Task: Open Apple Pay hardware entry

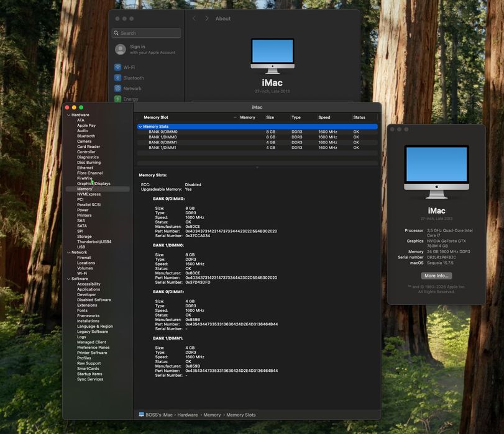Action: point(86,125)
